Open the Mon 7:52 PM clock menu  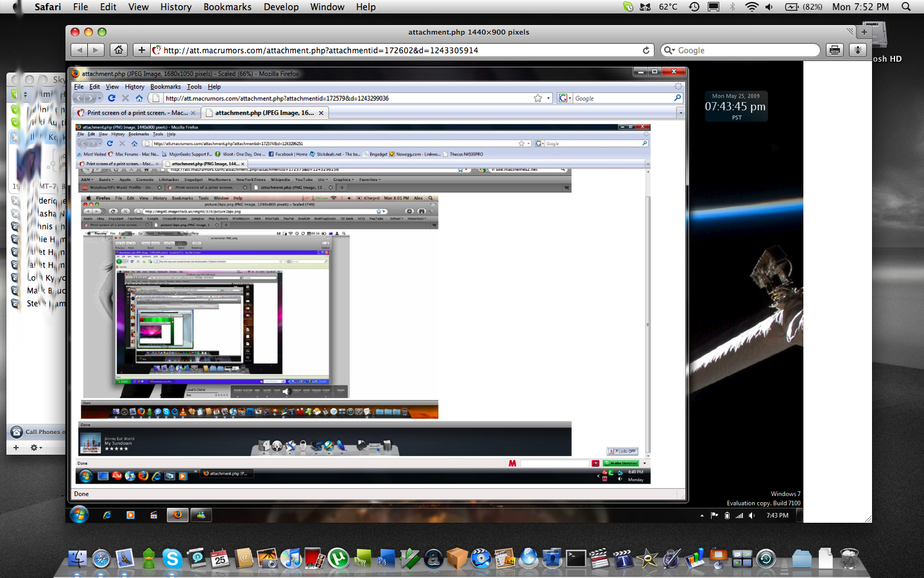[860, 7]
